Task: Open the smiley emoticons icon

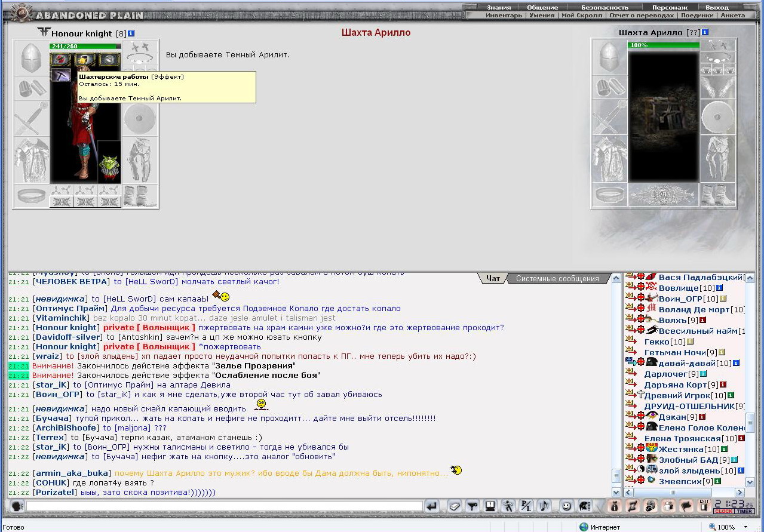Action: (x=566, y=506)
